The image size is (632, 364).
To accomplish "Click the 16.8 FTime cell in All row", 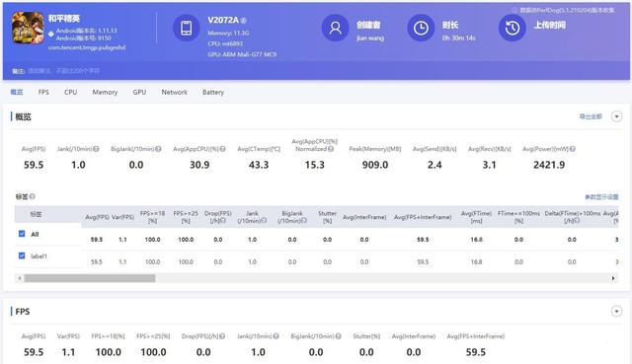I will 476,240.
